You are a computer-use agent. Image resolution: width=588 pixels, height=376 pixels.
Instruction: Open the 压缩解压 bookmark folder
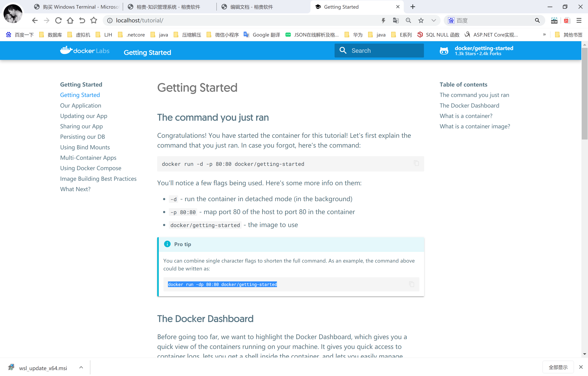pyautogui.click(x=188, y=35)
